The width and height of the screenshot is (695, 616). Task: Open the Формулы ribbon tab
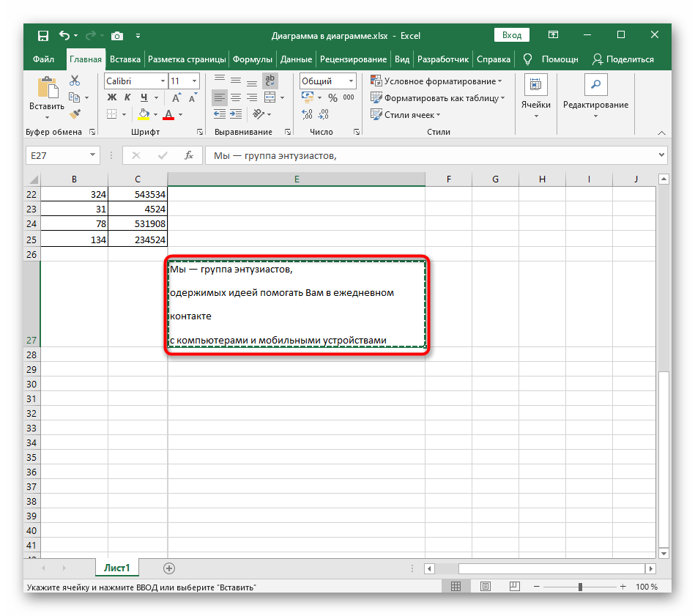tap(253, 59)
